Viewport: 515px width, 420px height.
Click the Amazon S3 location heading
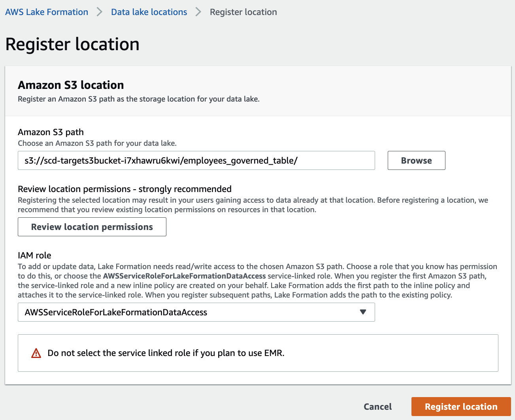coord(71,85)
